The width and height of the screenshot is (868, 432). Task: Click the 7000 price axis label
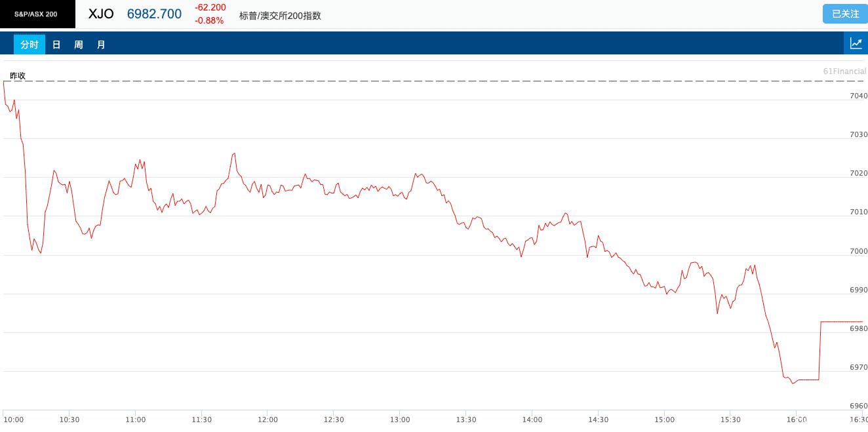(x=858, y=251)
